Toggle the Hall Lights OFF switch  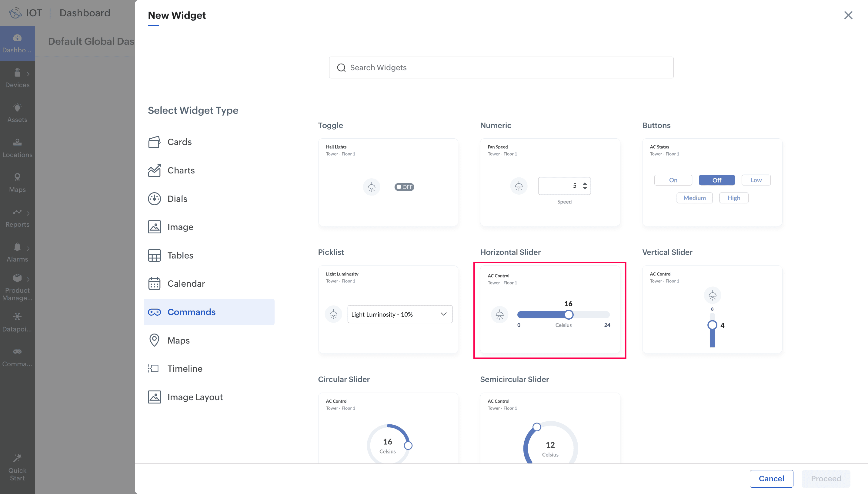pos(404,187)
